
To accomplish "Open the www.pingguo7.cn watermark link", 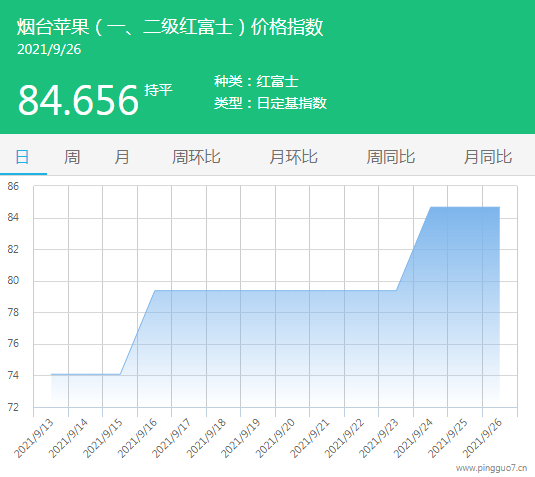I will [491, 468].
